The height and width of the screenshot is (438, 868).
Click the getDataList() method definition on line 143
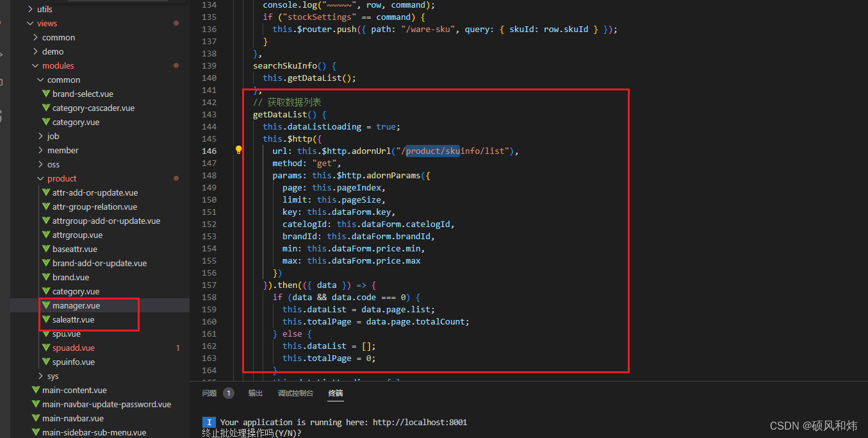290,114
